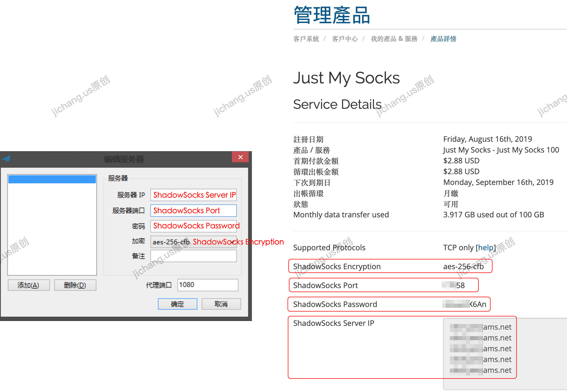Open the 客戶中心 page
Screen dimensions: 567x392
[345, 39]
